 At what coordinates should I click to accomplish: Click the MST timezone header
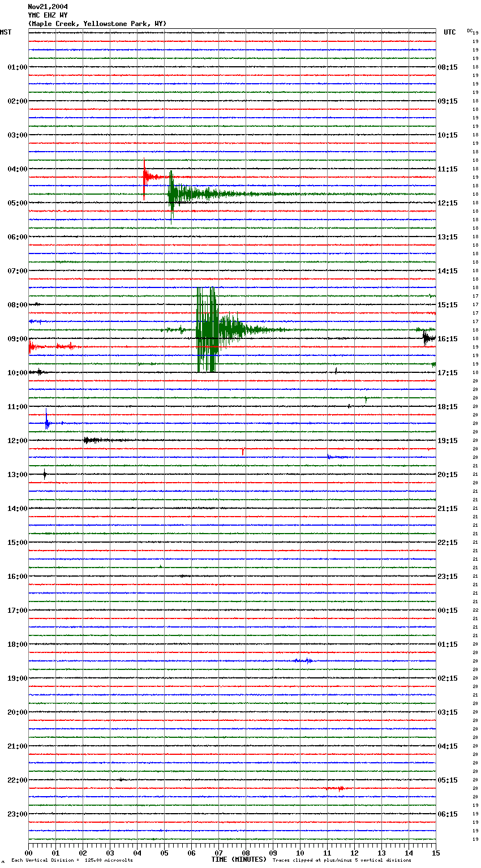6,32
